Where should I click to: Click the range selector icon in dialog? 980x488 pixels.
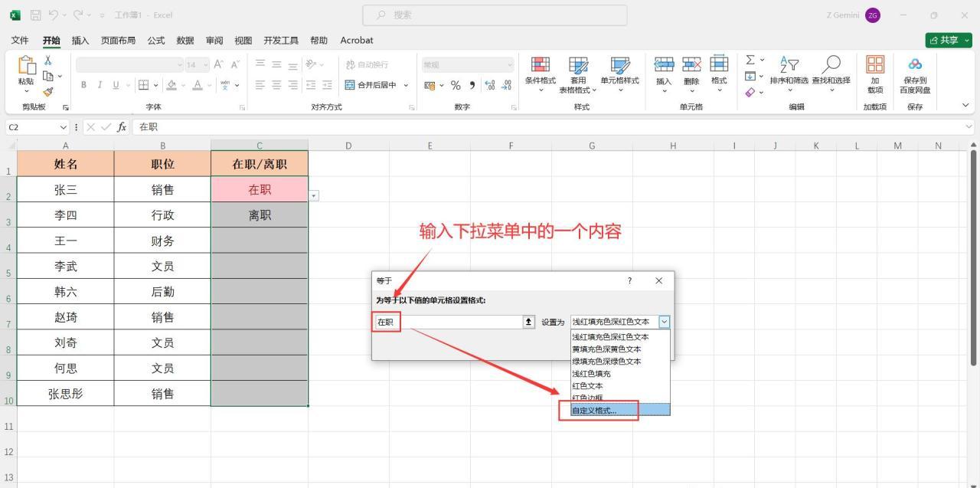tap(528, 322)
